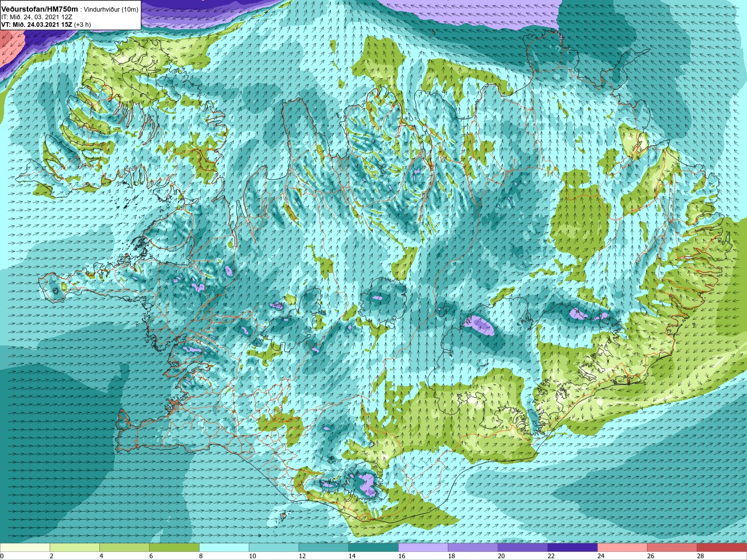
Task: Click the 4–6 green legend swatch
Action: 124,548
